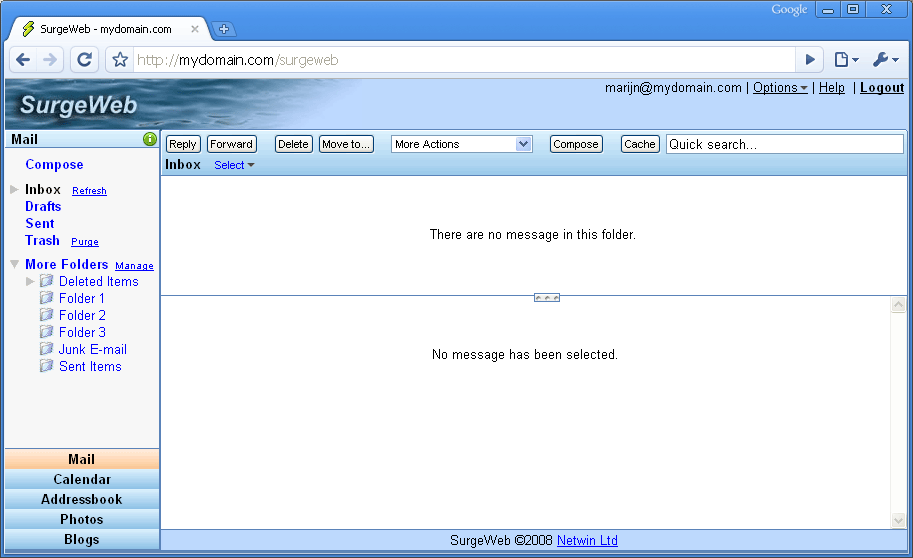Image resolution: width=913 pixels, height=558 pixels.
Task: Open the page menu icon
Action: (846, 60)
